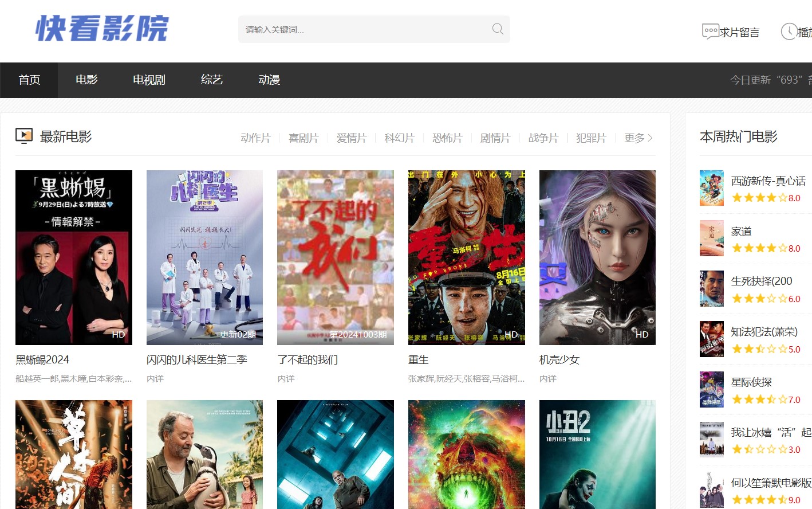
Task: Click the 9.0 star rating for 何以笙箫默
Action: coord(766,500)
